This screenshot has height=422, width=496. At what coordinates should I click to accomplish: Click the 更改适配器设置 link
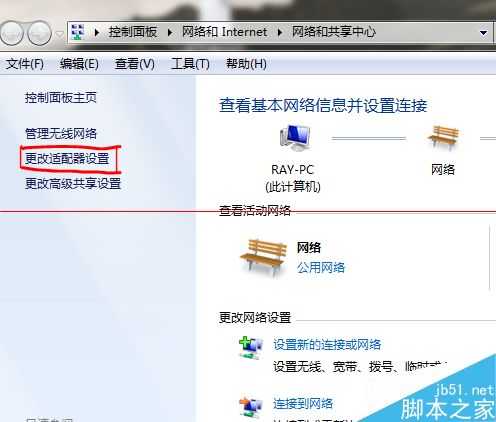[67, 159]
